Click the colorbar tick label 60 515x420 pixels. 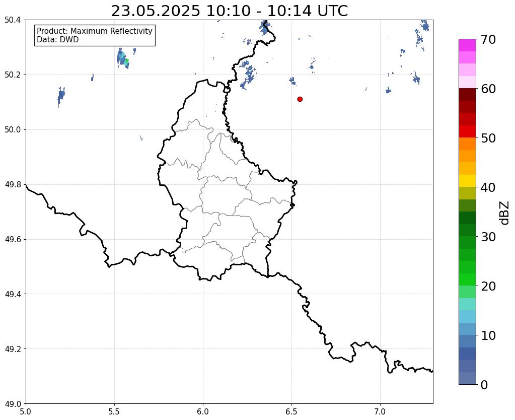[488, 89]
